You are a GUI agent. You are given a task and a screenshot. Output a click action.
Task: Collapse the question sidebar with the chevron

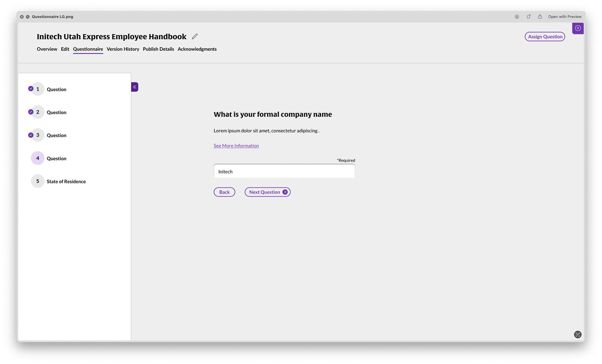tap(135, 87)
